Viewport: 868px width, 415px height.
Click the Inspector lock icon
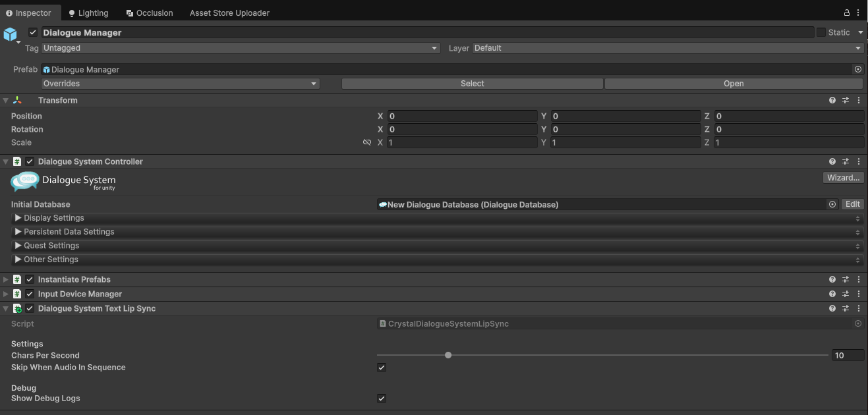[847, 13]
